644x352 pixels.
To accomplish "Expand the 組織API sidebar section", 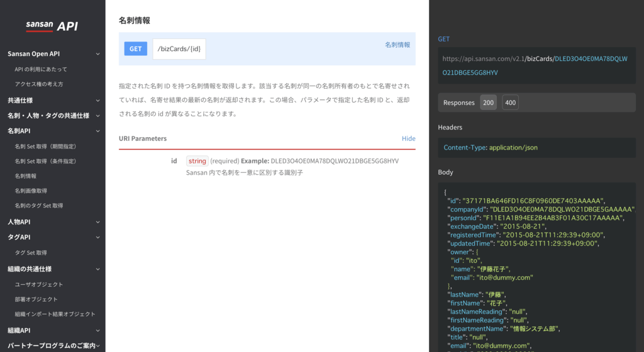I will (x=97, y=331).
